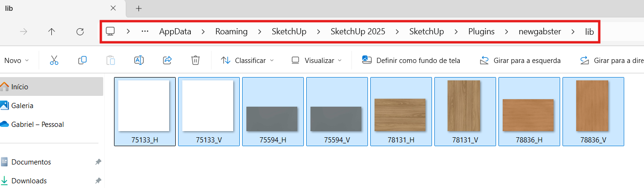Click the Cut scissors icon

point(54,60)
